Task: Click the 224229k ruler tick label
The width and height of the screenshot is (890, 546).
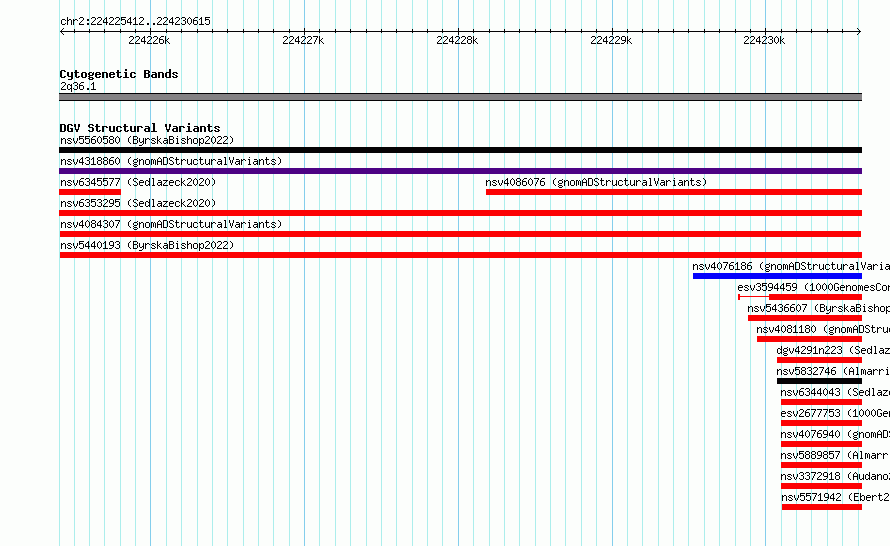Action: [x=611, y=40]
